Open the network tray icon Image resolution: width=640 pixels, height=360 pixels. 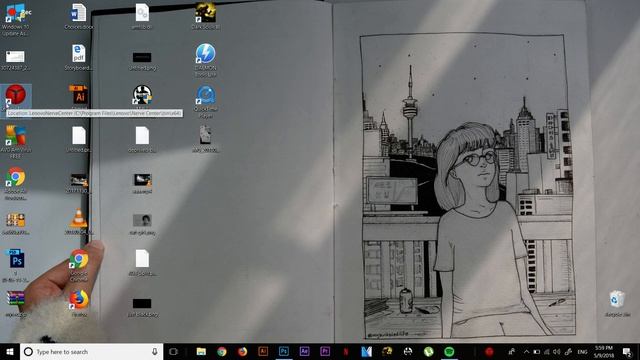(547, 352)
